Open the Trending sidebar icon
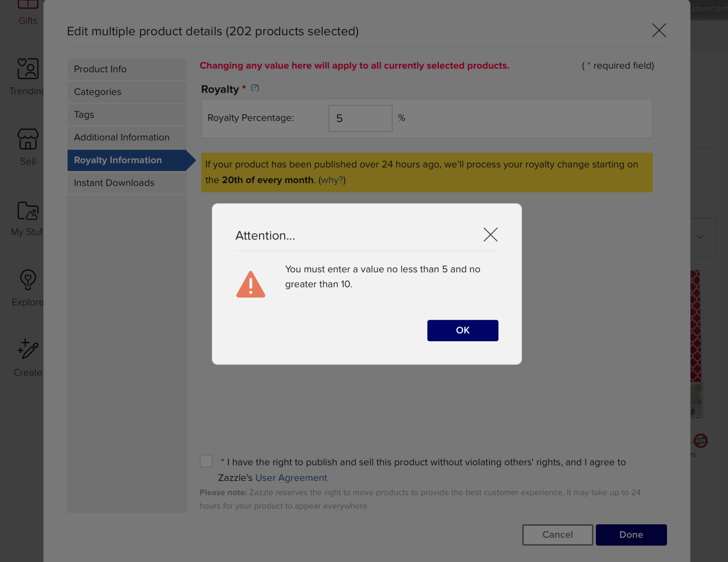The image size is (728, 562). click(x=28, y=68)
